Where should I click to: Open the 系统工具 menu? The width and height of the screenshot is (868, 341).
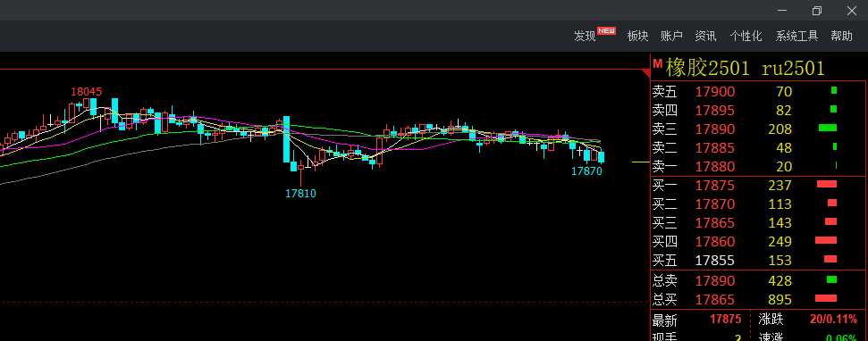[796, 37]
